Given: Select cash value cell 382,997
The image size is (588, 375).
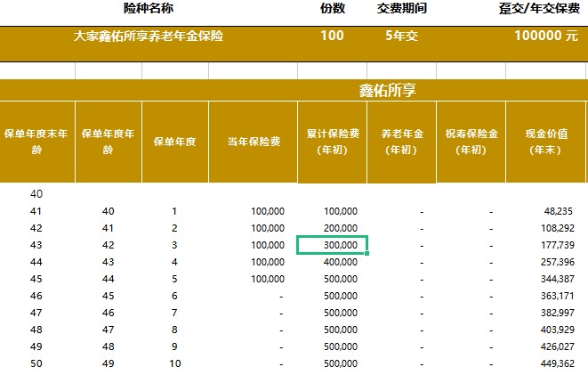Looking at the screenshot, I should click(557, 313).
